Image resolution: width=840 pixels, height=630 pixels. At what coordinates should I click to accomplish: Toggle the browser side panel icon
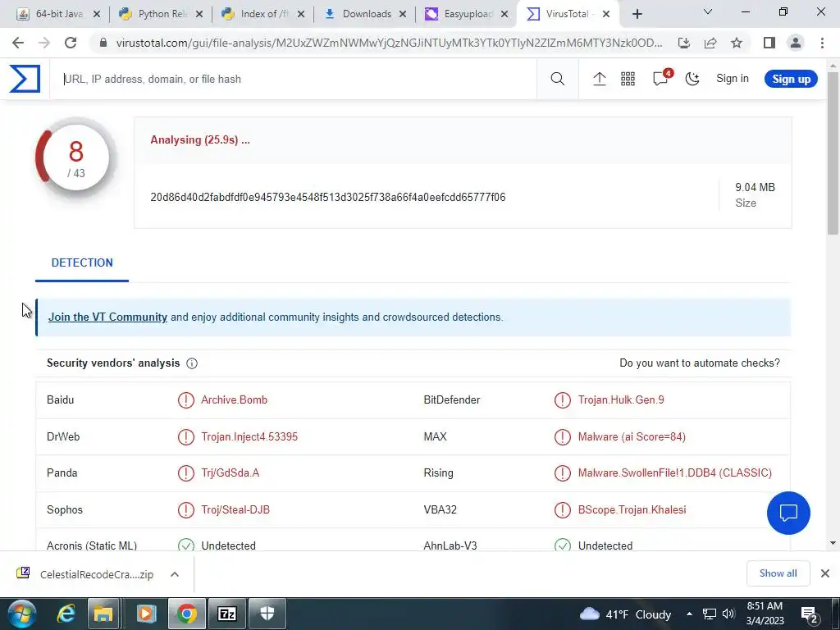click(x=769, y=43)
